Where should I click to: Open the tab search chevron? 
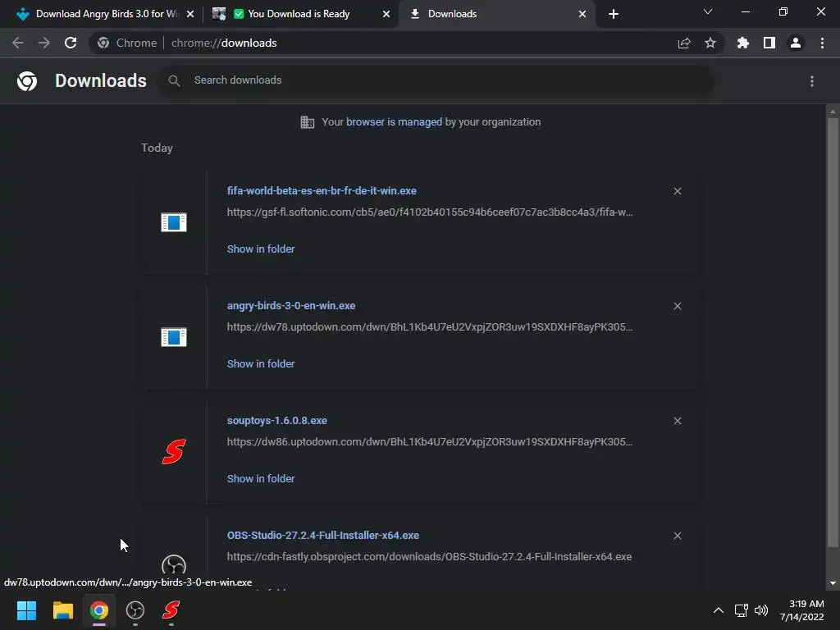708,11
